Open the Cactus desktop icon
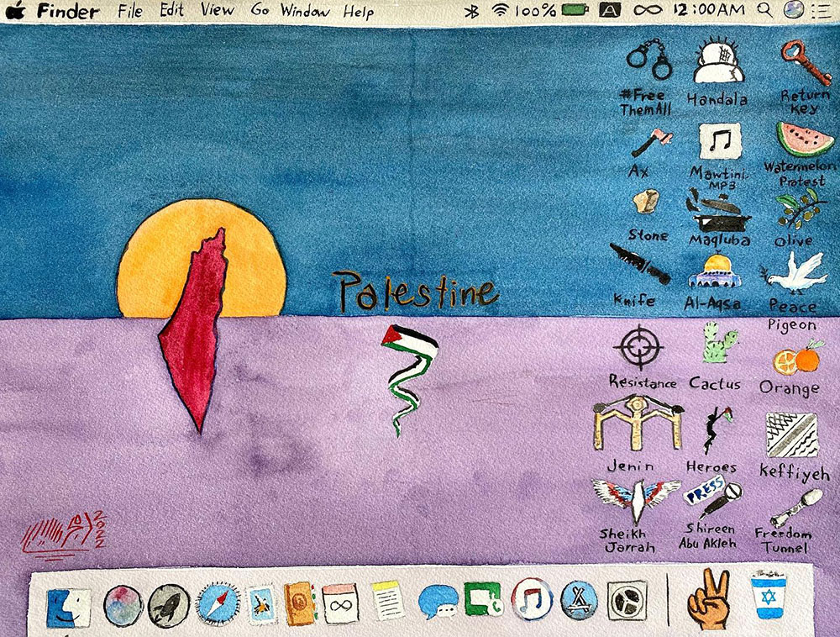The height and width of the screenshot is (637, 840). pos(720,343)
